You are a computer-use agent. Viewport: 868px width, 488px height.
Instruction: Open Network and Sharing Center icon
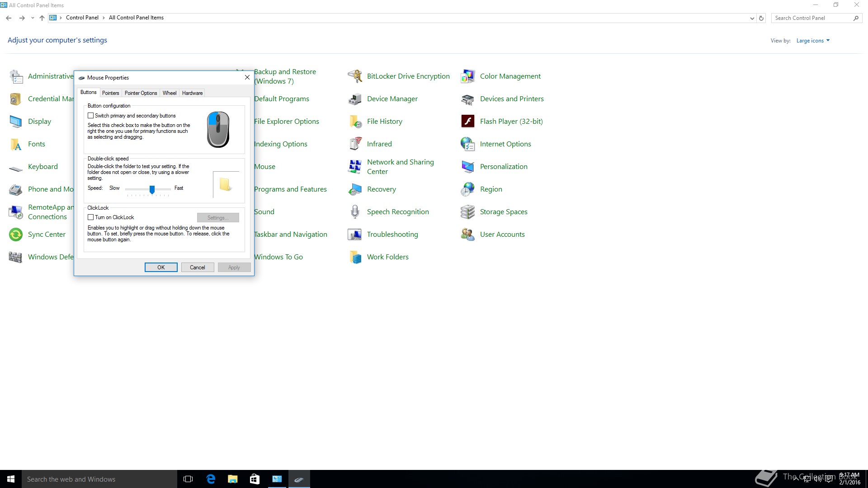[x=355, y=167]
